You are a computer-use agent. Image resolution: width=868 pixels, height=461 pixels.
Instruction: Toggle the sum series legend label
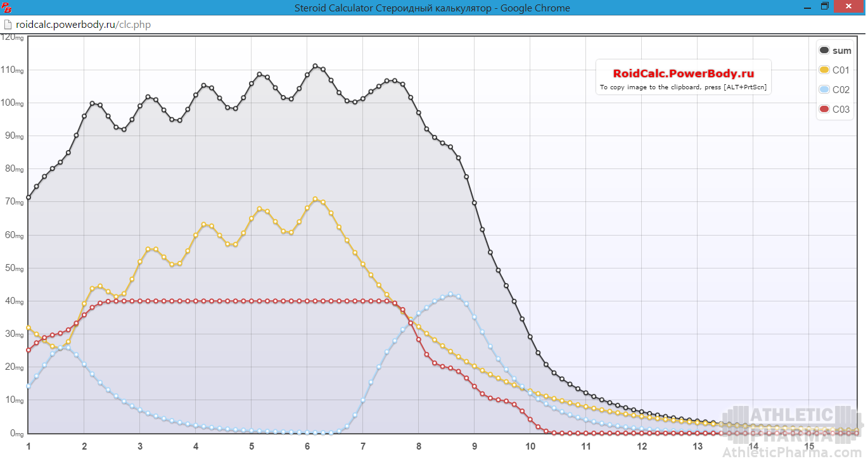841,51
